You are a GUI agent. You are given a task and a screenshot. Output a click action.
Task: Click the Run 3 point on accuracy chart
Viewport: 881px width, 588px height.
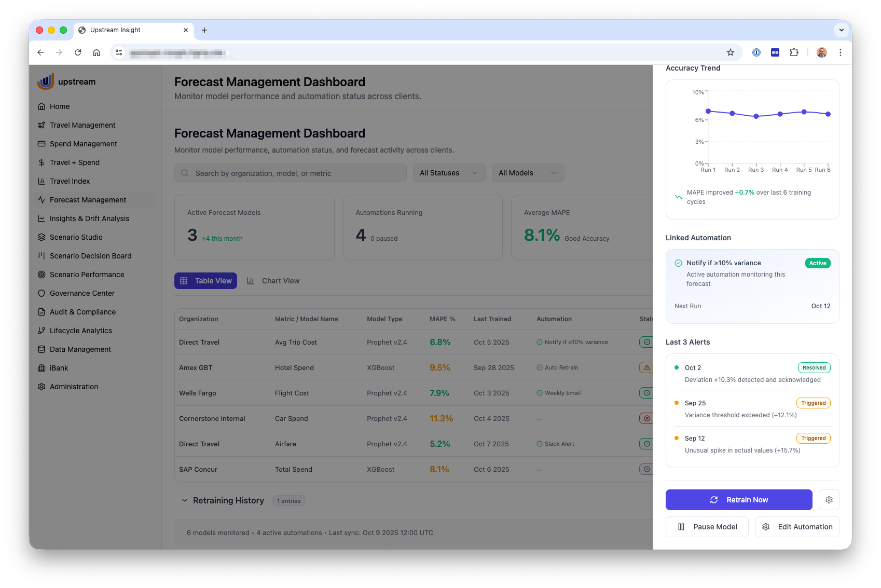coord(756,116)
